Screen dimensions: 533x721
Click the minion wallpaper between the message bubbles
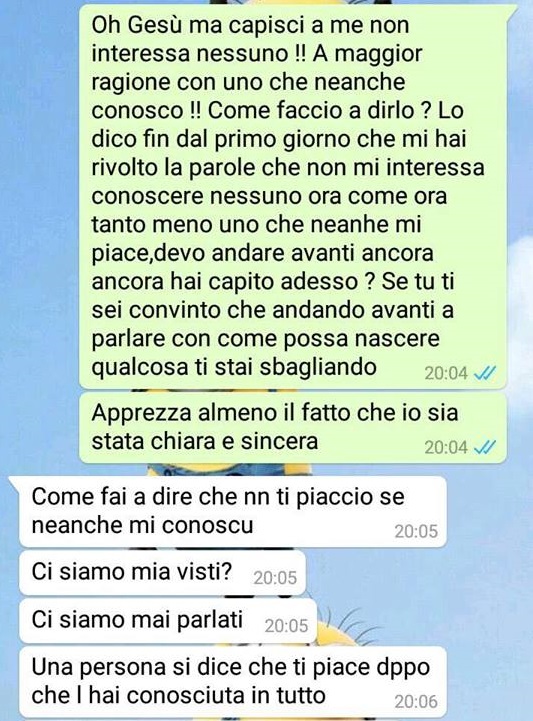click(x=230, y=470)
